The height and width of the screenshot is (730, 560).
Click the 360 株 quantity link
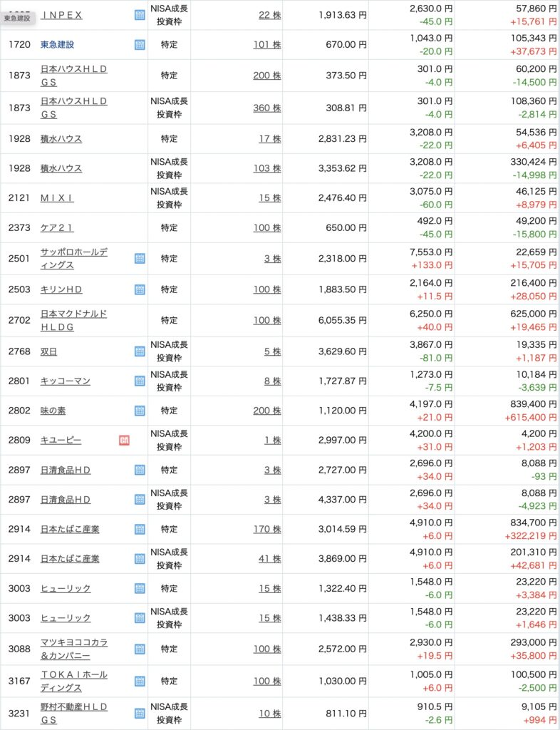pos(266,108)
